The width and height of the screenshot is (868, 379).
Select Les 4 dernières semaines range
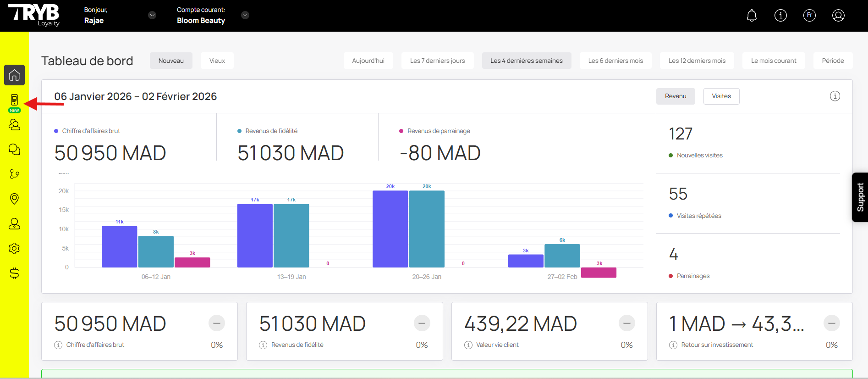tap(527, 61)
